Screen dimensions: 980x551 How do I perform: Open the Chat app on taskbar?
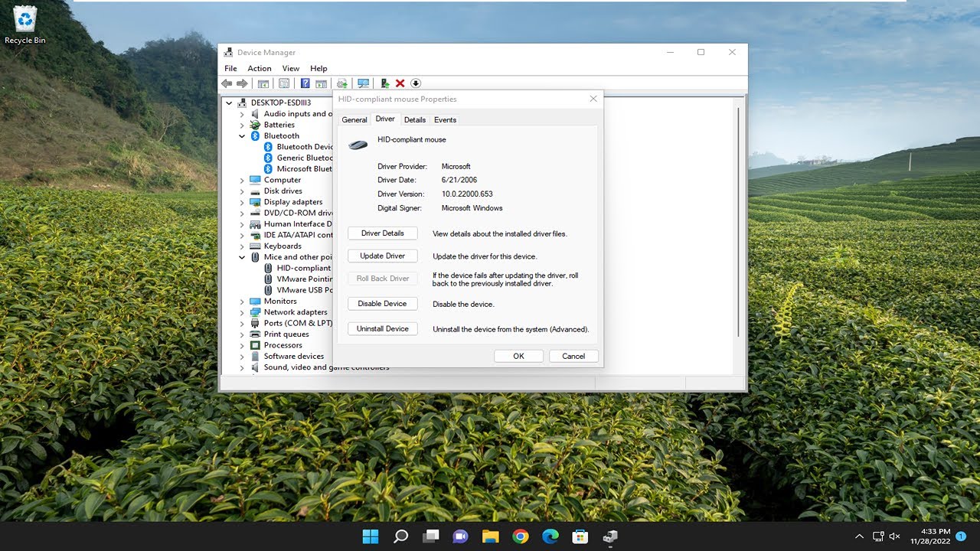tap(460, 536)
